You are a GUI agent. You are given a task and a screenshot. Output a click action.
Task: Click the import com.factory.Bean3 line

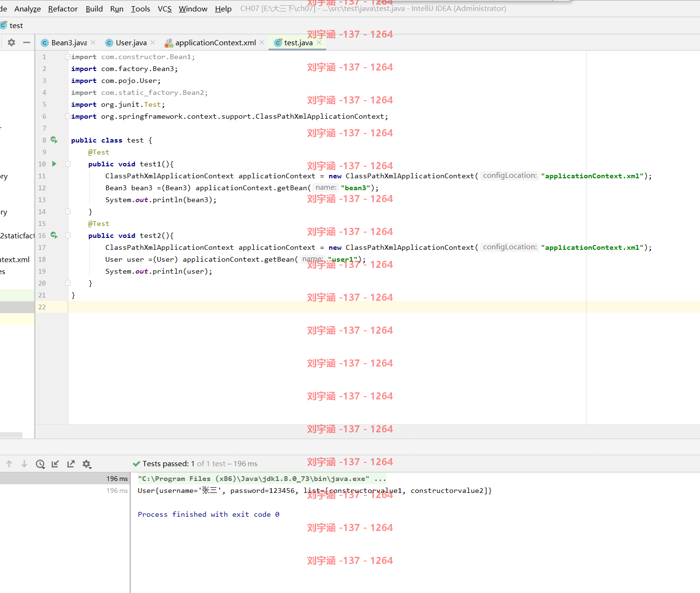coord(124,69)
